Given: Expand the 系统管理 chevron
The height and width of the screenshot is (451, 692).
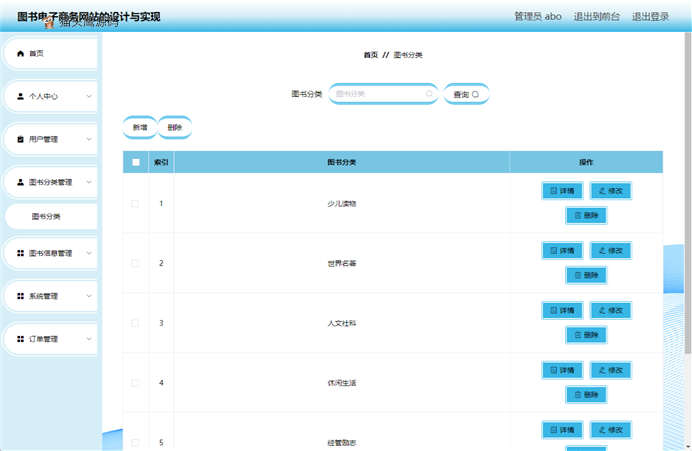Looking at the screenshot, I should [x=89, y=296].
